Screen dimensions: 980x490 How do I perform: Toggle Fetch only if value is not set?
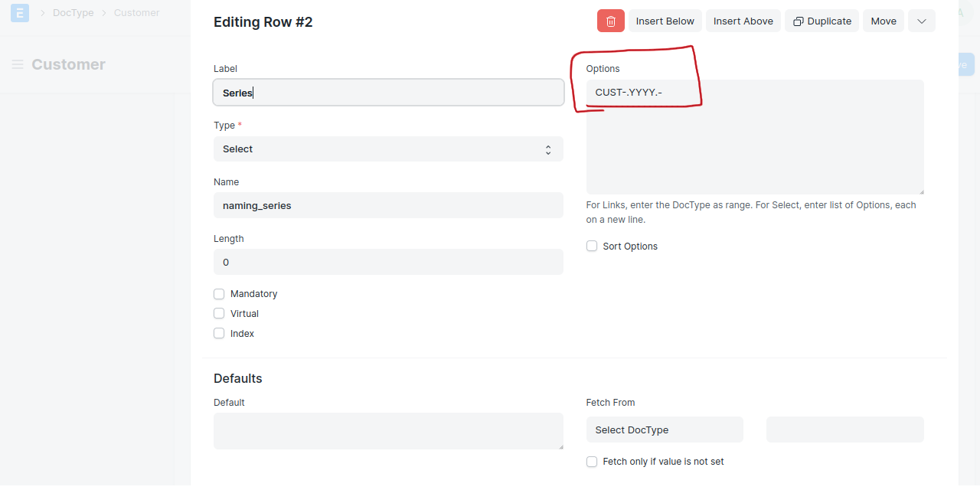pyautogui.click(x=592, y=462)
